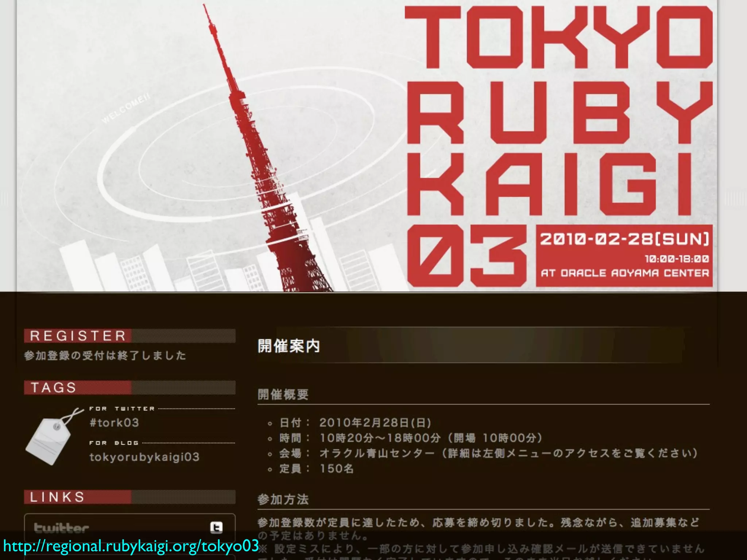The height and width of the screenshot is (560, 747).
Task: Select the tokyorubykaigi03 blog tag
Action: 144,457
